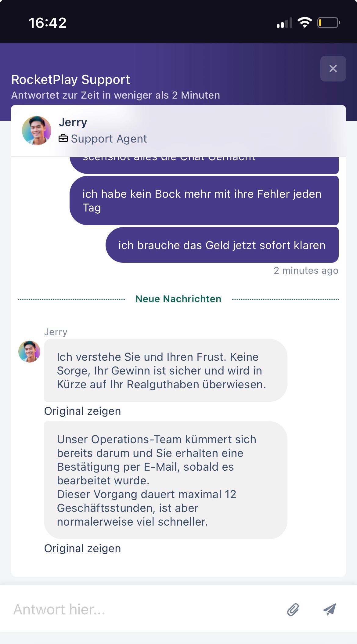Tap the "Ich verstehe Sie" reply bubble
The width and height of the screenshot is (357, 644).
point(165,370)
